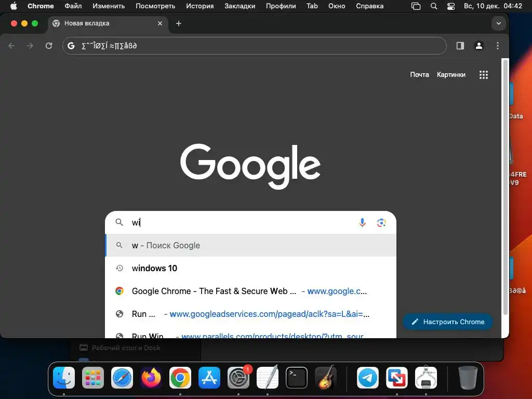Open Telegram from the Dock

(368, 378)
